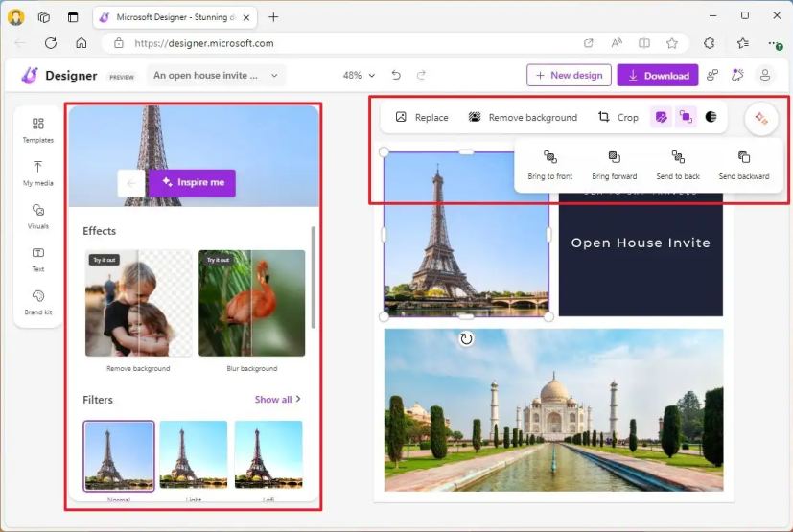Toggle the vertical tabs icon
Image resolution: width=793 pixels, height=532 pixels.
73,17
